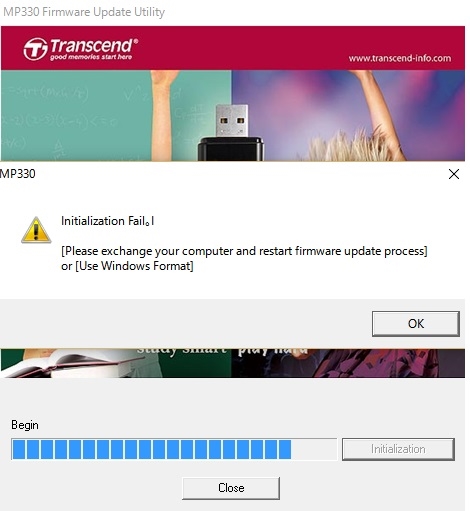Viewport: 470px width, 511px height.
Task: Click the MP330 dialog title text
Action: point(18,174)
